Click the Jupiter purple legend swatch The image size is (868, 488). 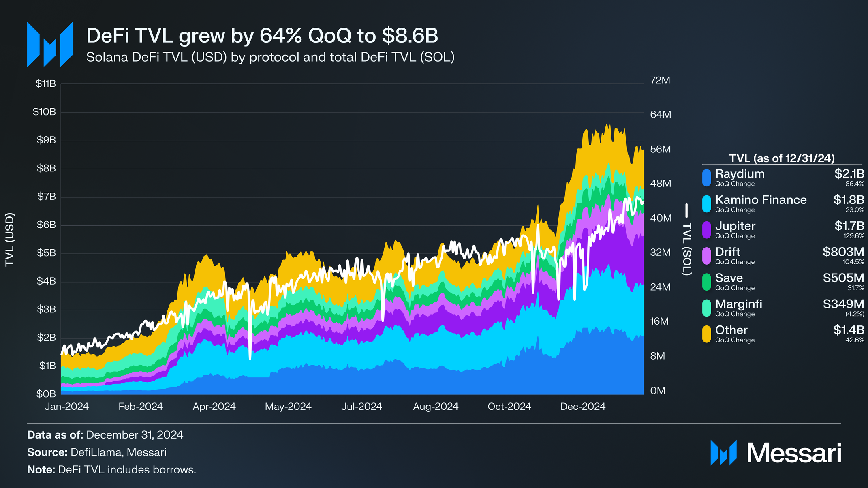[706, 230]
